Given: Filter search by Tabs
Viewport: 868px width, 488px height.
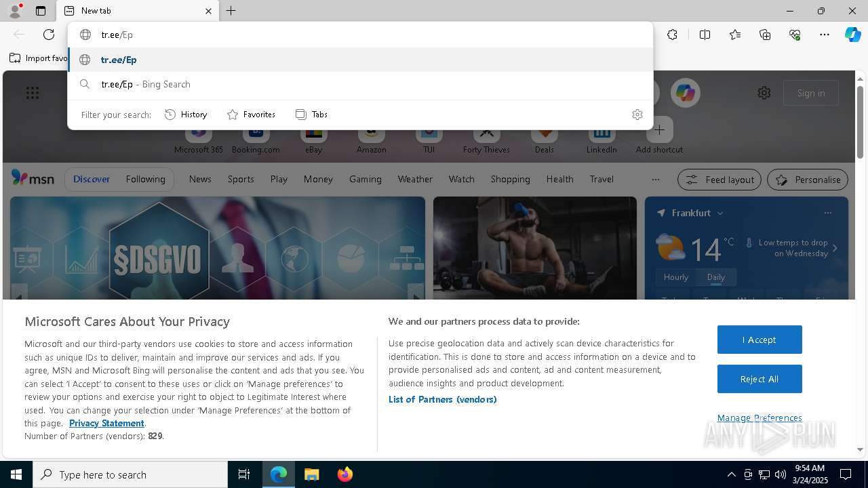Looking at the screenshot, I should click(311, 115).
